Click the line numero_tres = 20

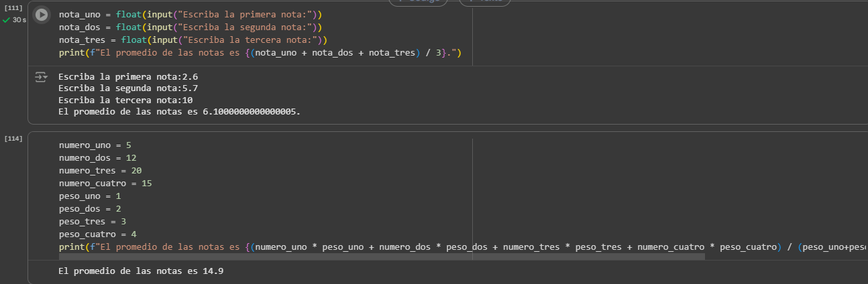[100, 171]
